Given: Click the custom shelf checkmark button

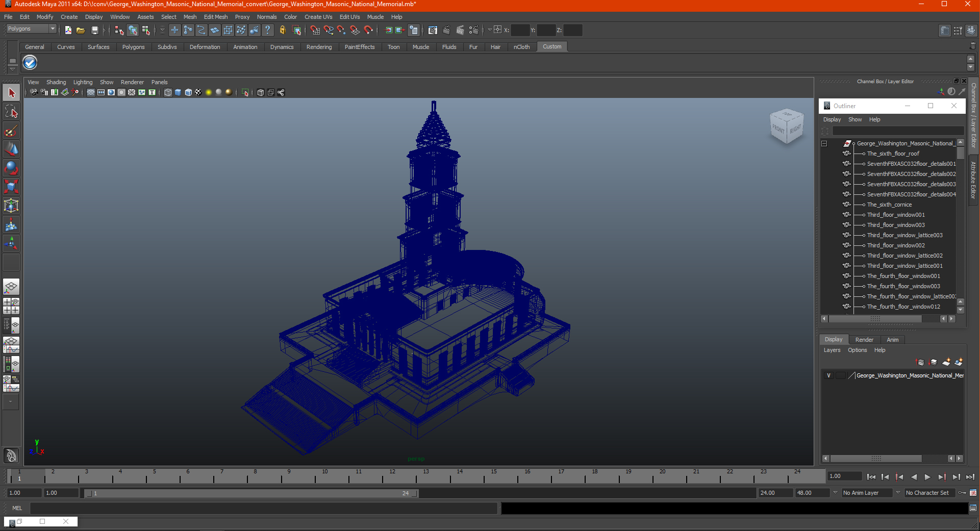Looking at the screenshot, I should click(x=30, y=63).
